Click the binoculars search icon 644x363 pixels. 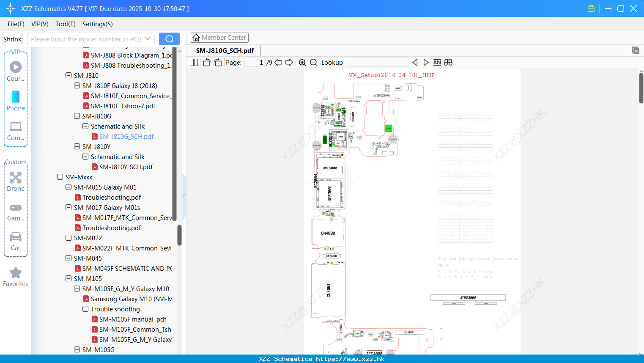pos(448,62)
